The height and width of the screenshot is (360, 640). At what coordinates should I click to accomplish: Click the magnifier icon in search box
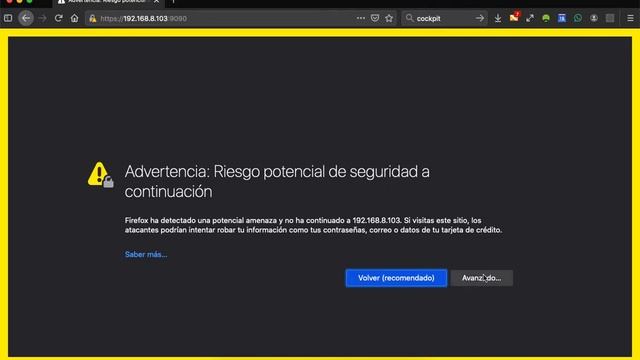tap(409, 18)
